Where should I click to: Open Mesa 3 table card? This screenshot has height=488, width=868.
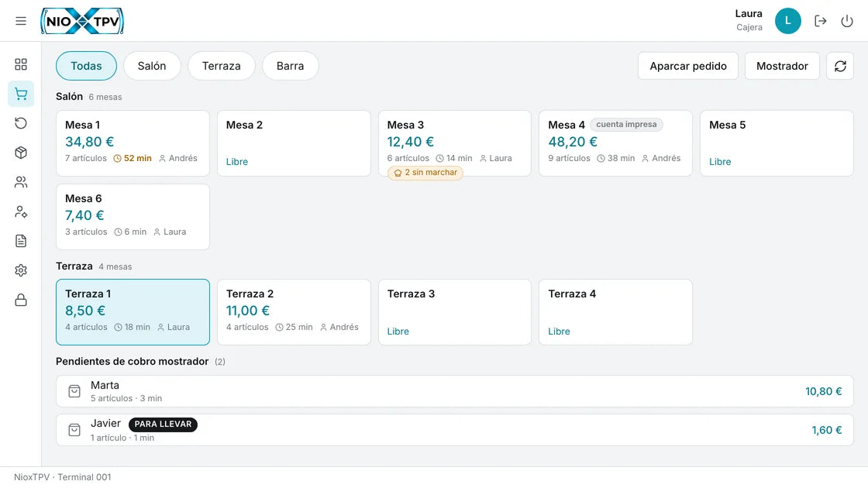click(454, 143)
